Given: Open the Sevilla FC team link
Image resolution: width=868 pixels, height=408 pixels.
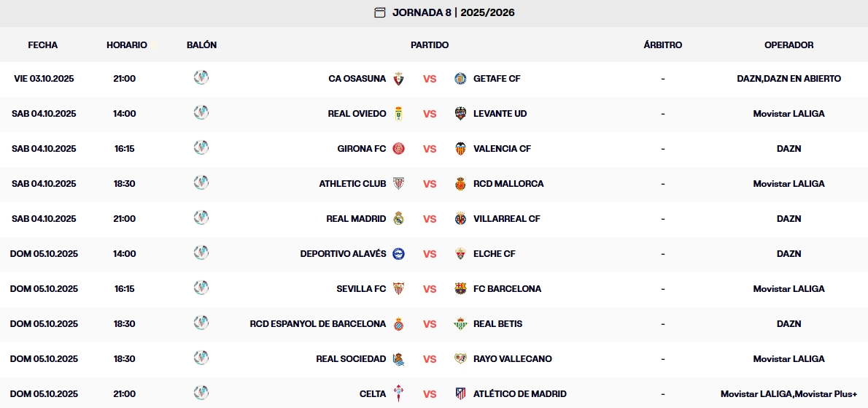Looking at the screenshot, I should tap(361, 289).
